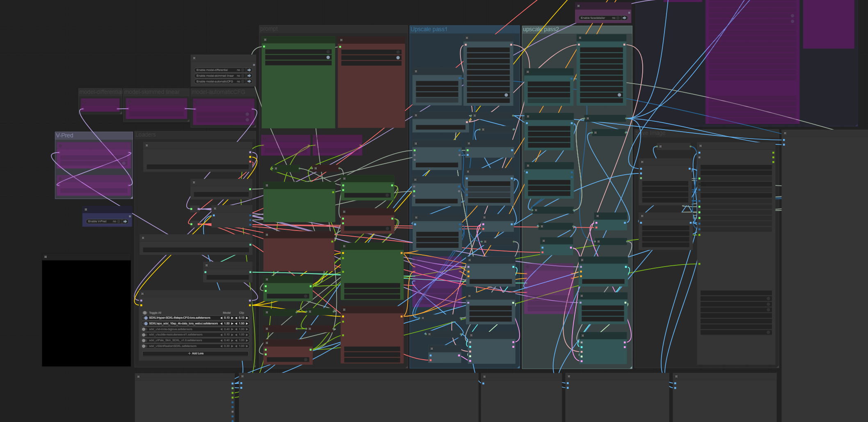This screenshot has width=868, height=422.
Task: Enable the subtle-realcuteness-xl1 lora
Action: coord(144,335)
